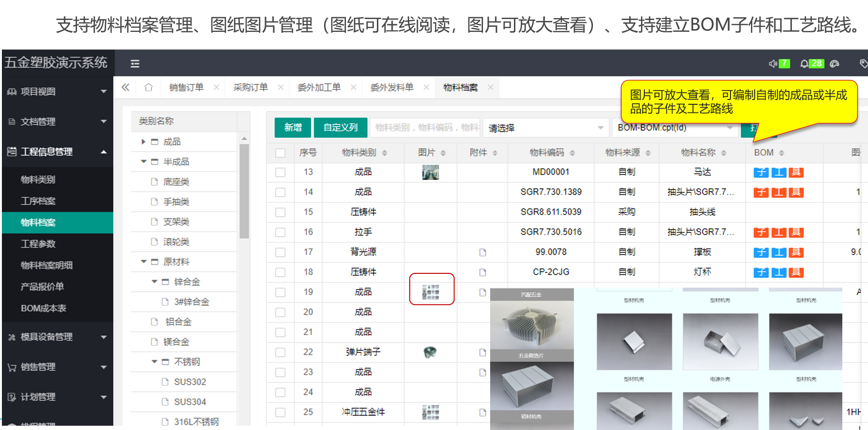This screenshot has width=868, height=430.
Task: Close the 委外加工单 tab
Action: (354, 87)
